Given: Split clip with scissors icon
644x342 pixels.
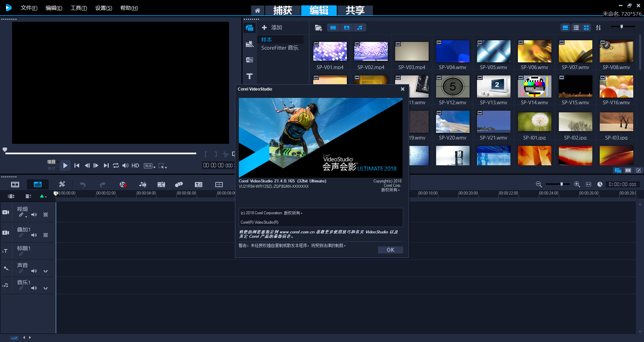Looking at the screenshot, I should click(225, 154).
